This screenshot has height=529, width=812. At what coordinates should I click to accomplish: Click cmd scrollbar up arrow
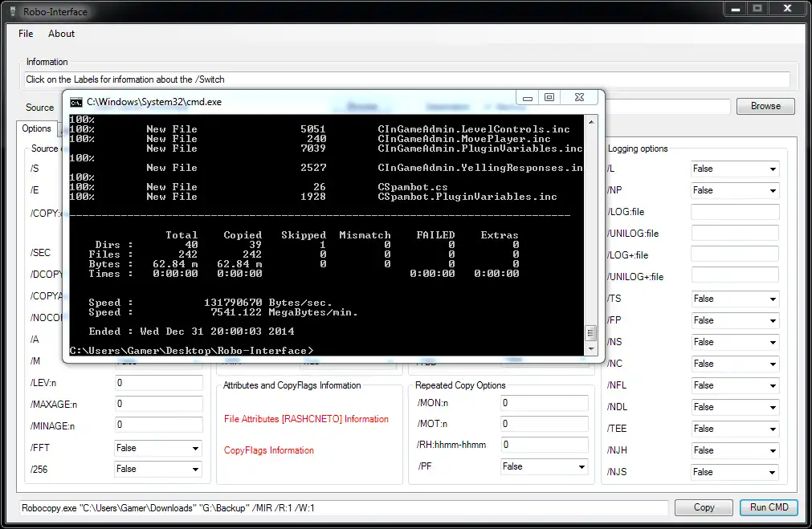point(590,122)
